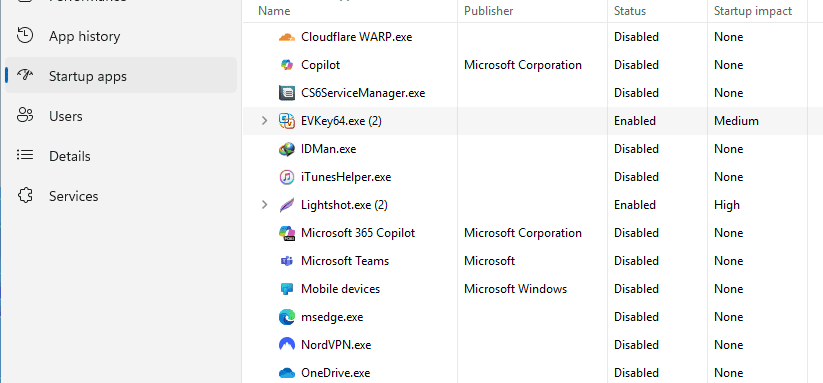The height and width of the screenshot is (383, 823).
Task: Open the Services page
Action: click(121, 196)
